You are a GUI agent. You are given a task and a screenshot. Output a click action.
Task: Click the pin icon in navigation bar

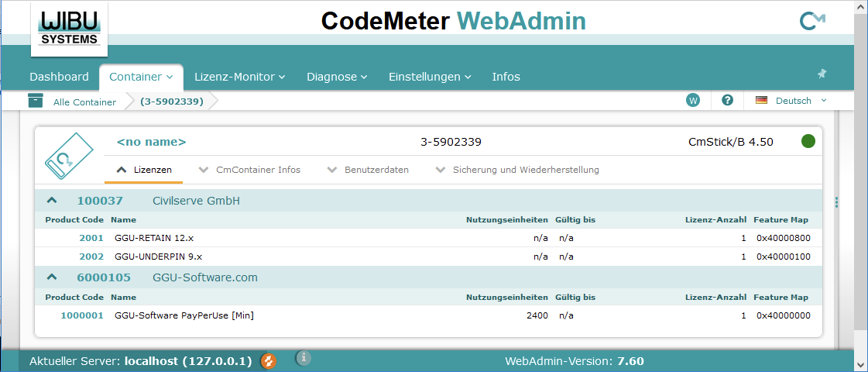click(x=822, y=74)
